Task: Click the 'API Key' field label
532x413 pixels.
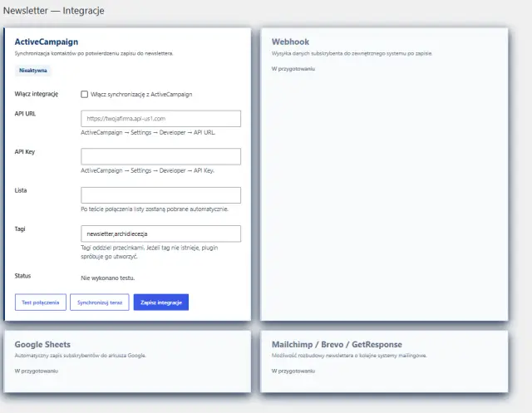Action: [x=25, y=152]
